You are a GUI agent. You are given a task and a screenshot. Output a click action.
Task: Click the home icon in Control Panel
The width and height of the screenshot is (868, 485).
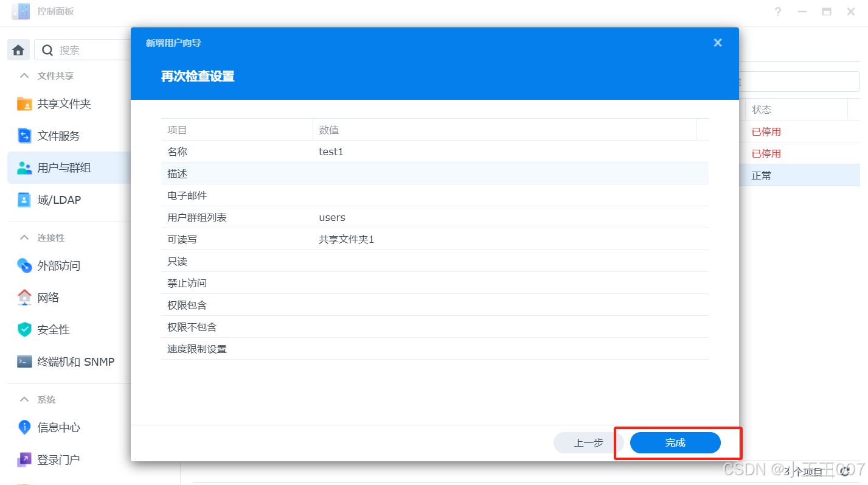tap(18, 50)
